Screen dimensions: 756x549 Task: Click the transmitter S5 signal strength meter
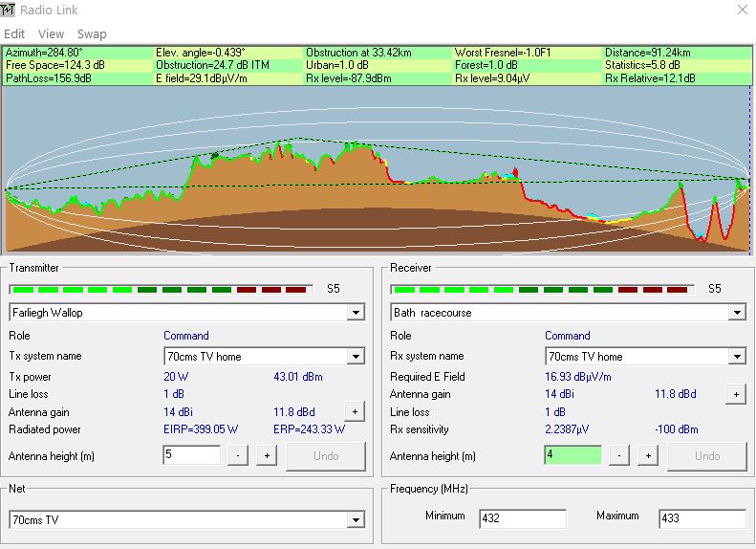coord(161,290)
